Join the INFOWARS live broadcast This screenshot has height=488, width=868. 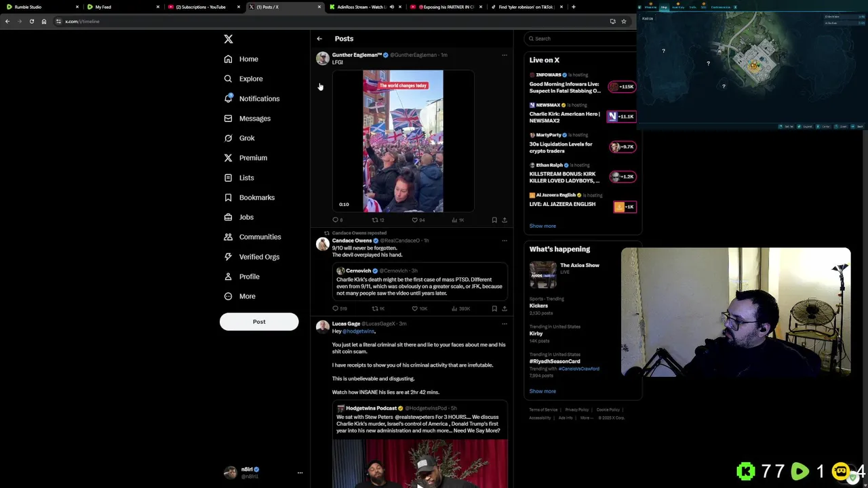(583, 84)
